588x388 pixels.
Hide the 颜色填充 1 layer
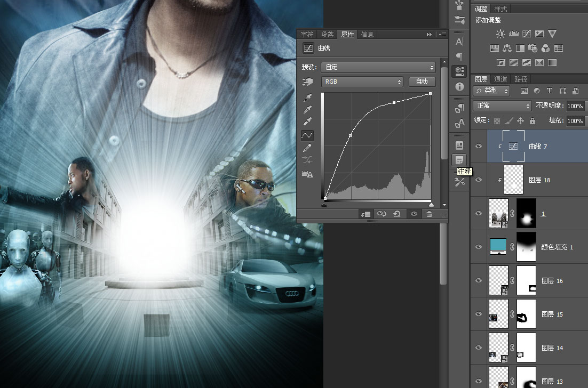[479, 247]
